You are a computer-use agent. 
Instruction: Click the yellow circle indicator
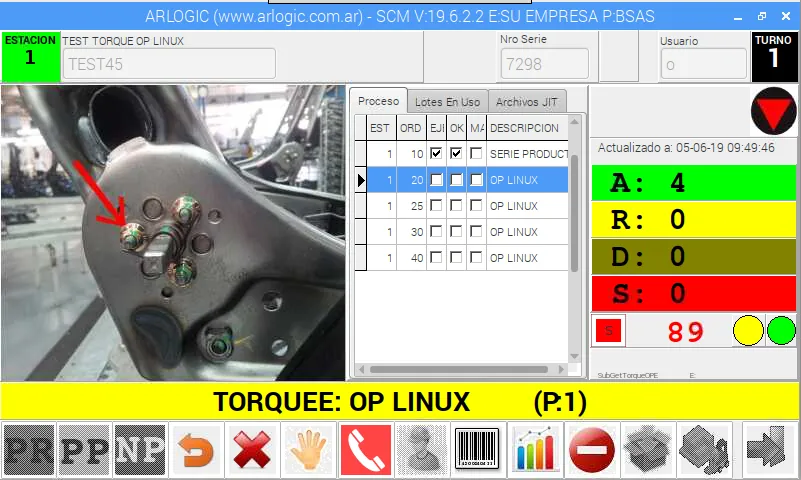pos(748,330)
